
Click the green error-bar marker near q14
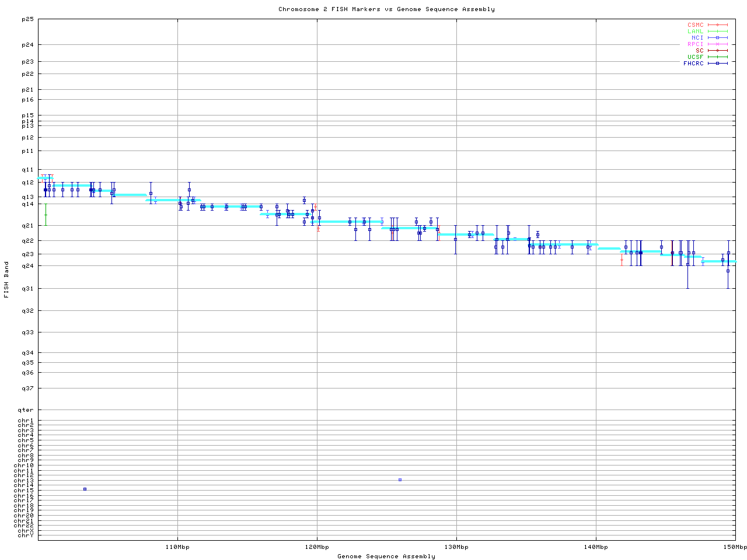click(46, 215)
